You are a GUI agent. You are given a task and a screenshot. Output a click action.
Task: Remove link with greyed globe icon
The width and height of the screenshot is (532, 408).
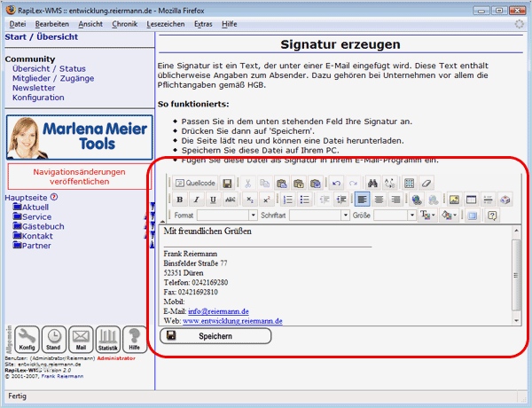click(x=434, y=200)
